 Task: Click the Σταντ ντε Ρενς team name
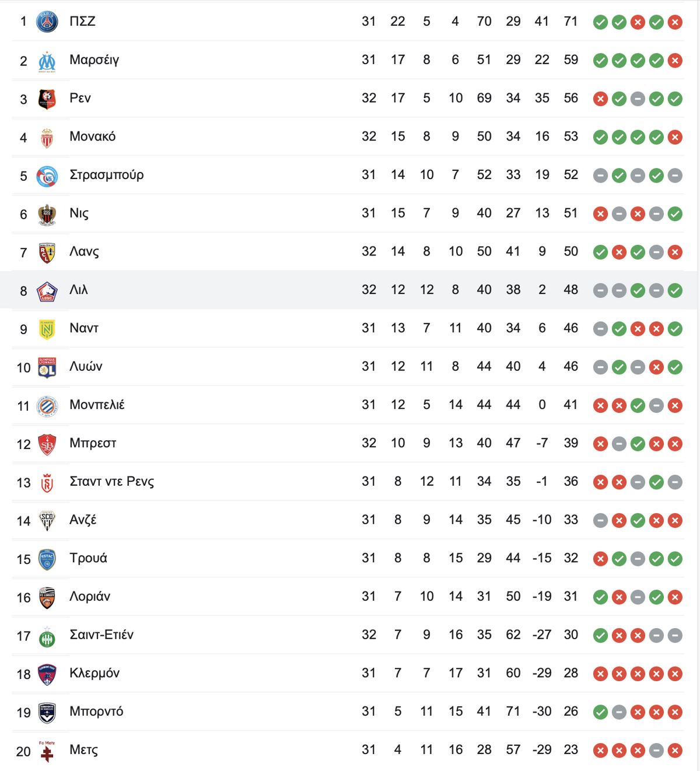(x=112, y=482)
